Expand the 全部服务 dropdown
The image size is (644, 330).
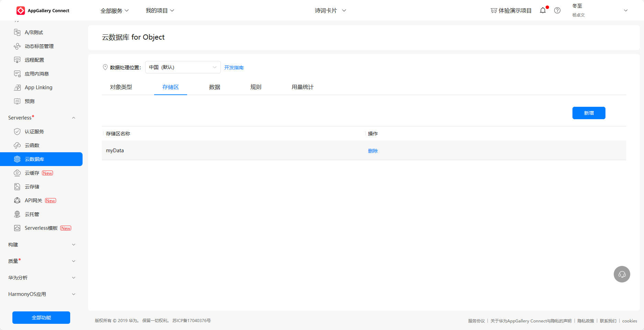(115, 11)
